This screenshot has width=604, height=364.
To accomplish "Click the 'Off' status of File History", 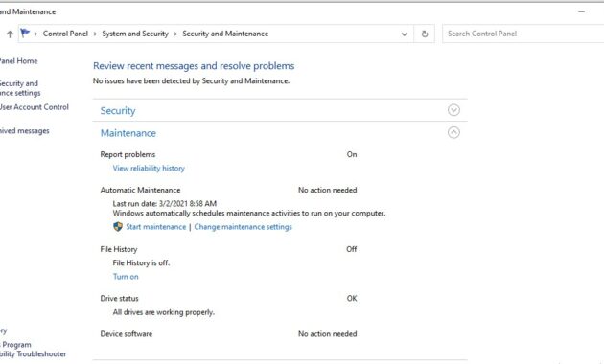I will (x=351, y=249).
